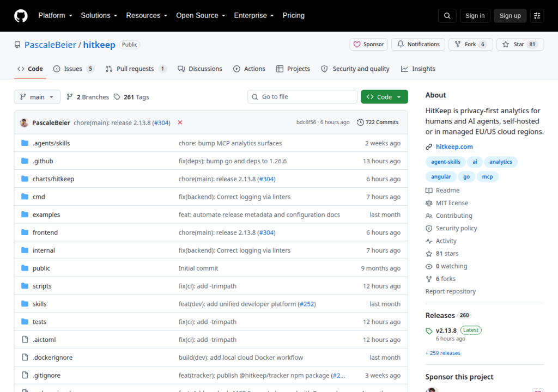
Task: Switch to the Projects tab
Action: pos(293,69)
